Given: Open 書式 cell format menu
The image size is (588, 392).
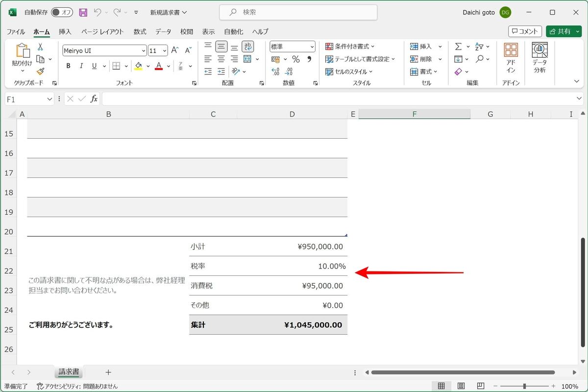Looking at the screenshot, I should (x=424, y=72).
